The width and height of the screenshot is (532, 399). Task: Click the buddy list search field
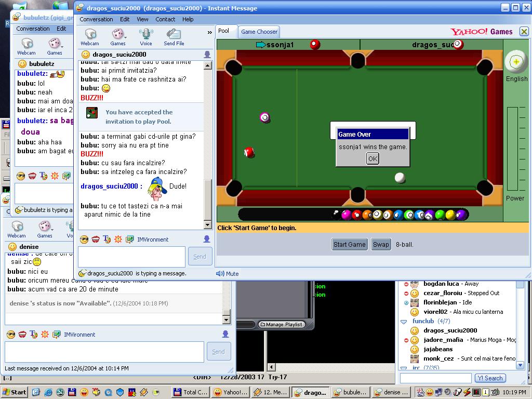coord(436,378)
